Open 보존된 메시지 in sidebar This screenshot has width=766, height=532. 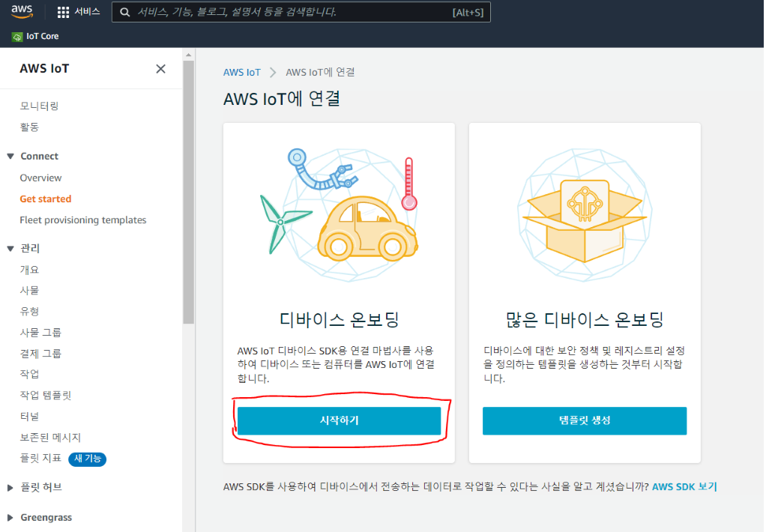coord(50,438)
